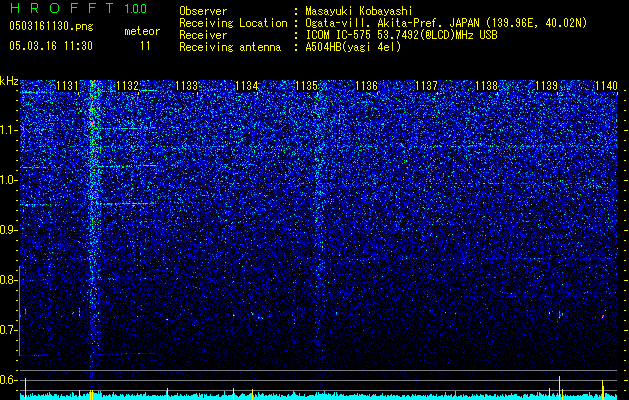629x400 pixels.
Task: Click the 1133 time marker
Action: pyautogui.click(x=187, y=86)
